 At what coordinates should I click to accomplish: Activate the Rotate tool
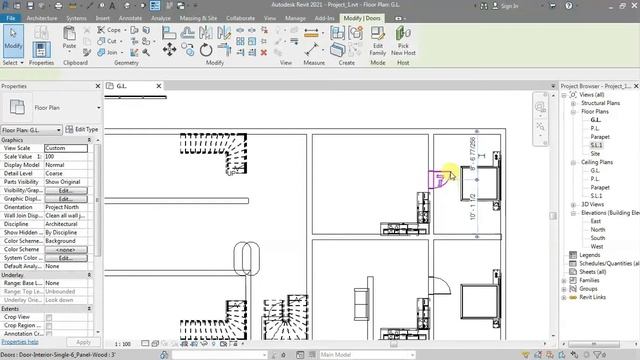(x=206, y=50)
